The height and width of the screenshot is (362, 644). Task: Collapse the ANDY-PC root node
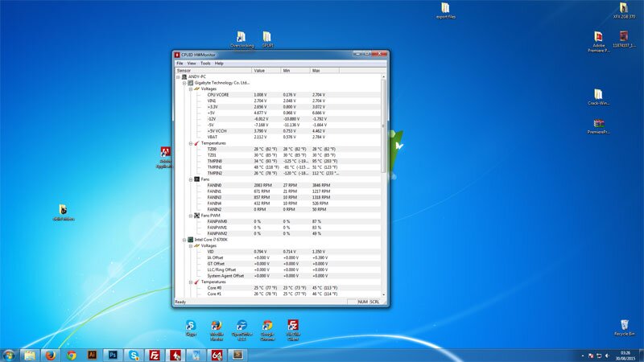(x=178, y=76)
